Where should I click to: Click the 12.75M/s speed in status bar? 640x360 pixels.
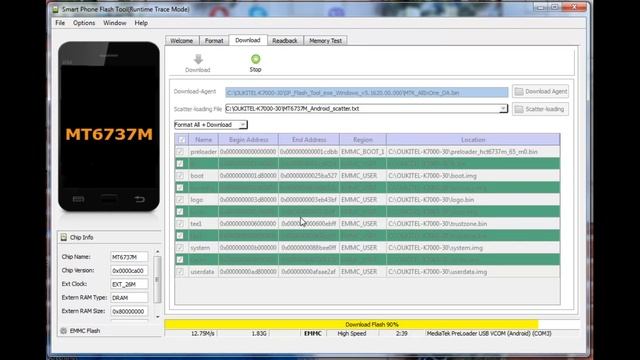tap(202, 333)
